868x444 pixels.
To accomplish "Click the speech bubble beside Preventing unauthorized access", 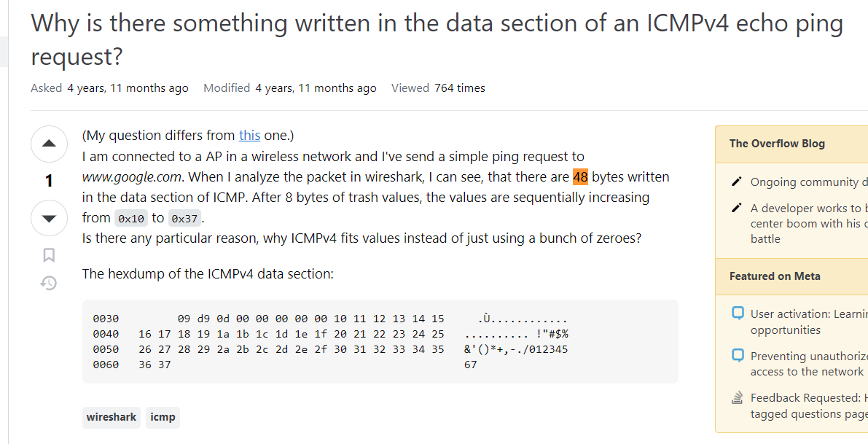I will [x=738, y=354].
